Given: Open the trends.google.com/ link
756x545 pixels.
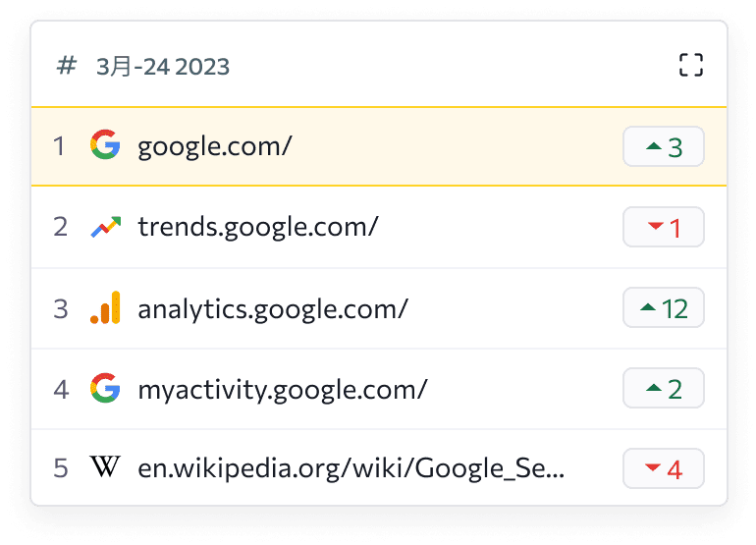Looking at the screenshot, I should pos(258,227).
